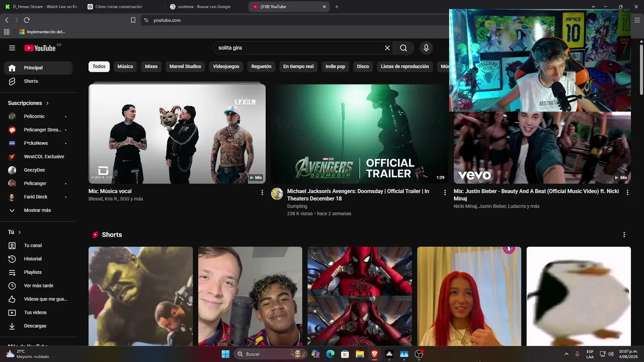The image size is (644, 362).
Task: Open the Spider-Man short thumbnail
Action: (360, 296)
